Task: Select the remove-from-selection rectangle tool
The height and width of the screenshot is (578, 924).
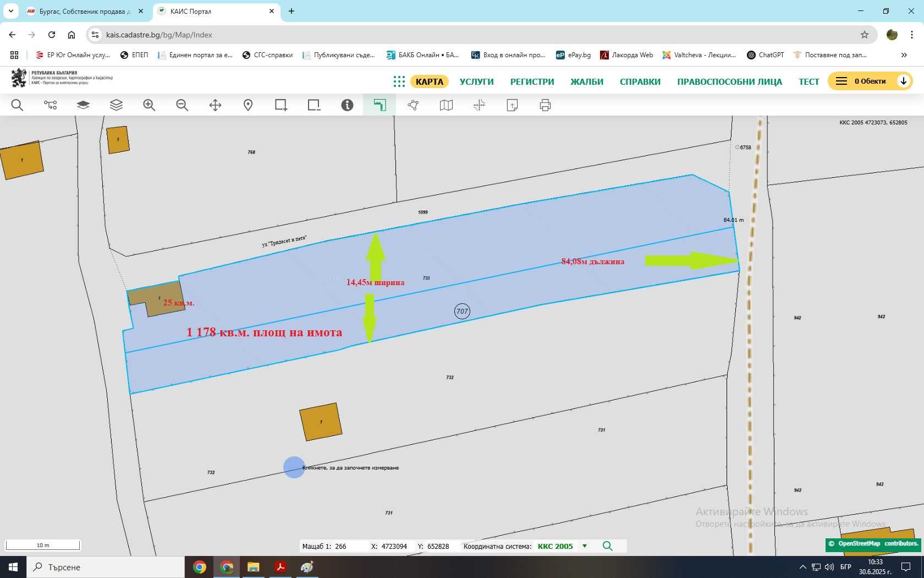Action: 314,105
